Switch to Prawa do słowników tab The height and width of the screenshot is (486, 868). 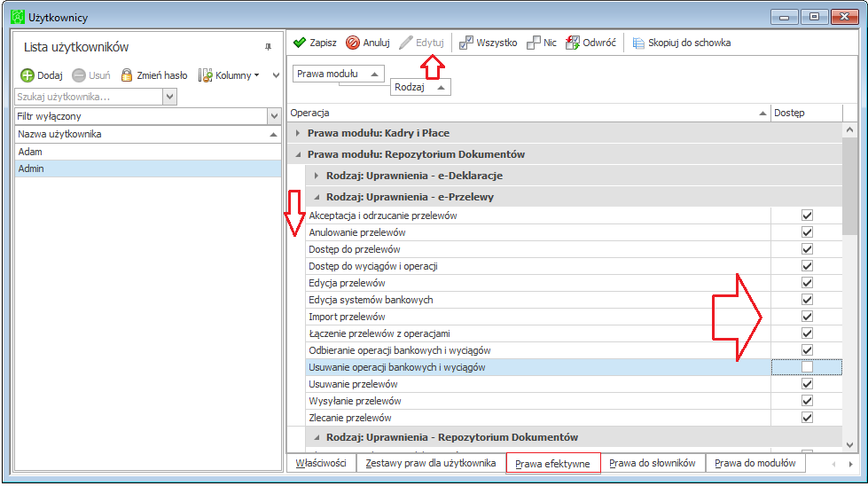click(x=653, y=463)
